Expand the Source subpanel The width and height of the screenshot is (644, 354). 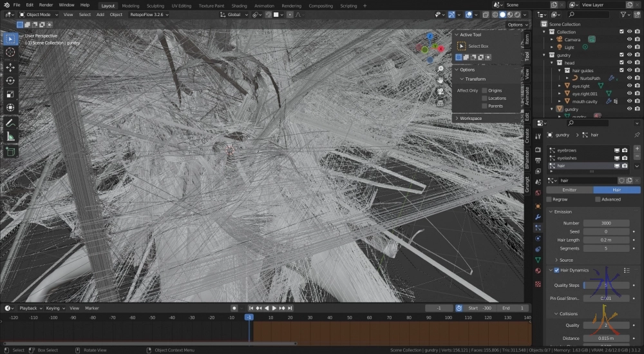tap(565, 260)
